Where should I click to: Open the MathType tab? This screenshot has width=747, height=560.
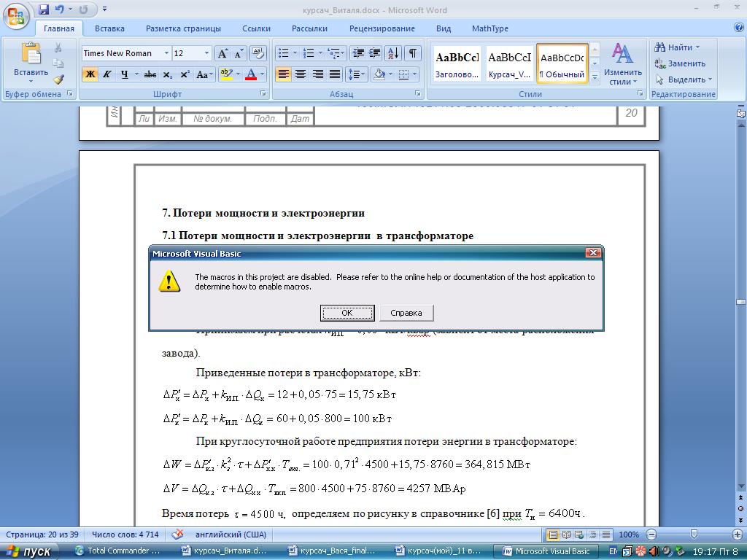(x=489, y=28)
